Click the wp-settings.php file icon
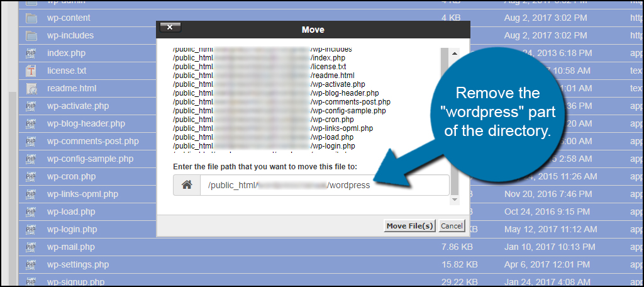Viewport: 644px width, 287px height. (x=31, y=265)
